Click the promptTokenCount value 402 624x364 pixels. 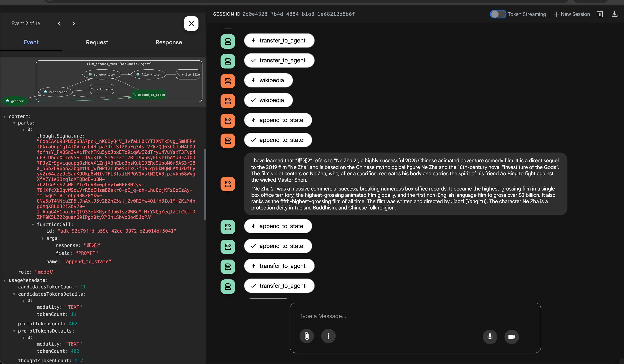73,324
